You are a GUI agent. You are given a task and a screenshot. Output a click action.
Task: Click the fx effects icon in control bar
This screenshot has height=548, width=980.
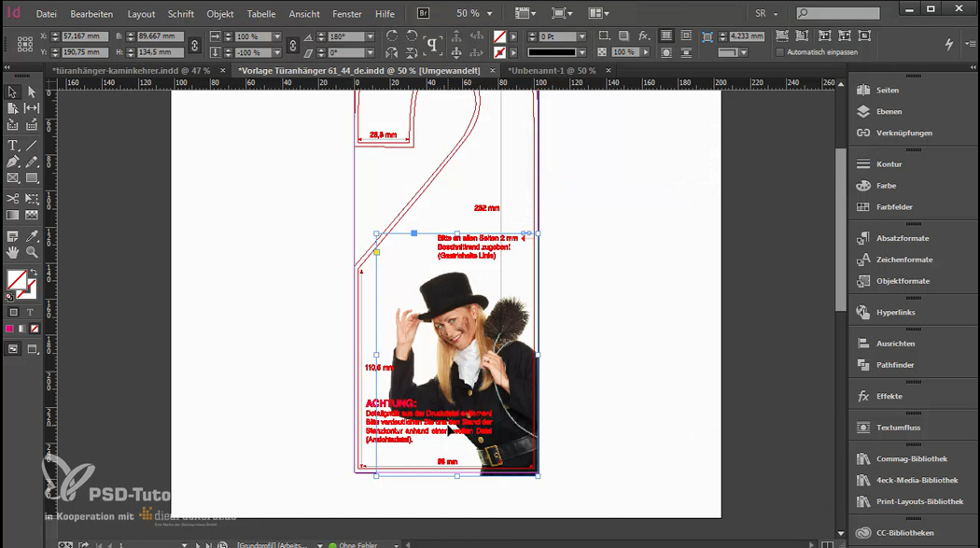(x=643, y=35)
